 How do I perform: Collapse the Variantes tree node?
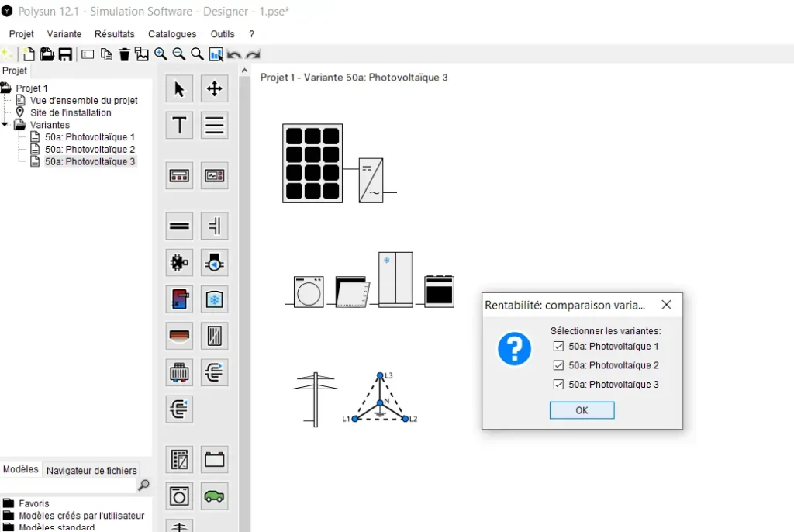pos(5,125)
